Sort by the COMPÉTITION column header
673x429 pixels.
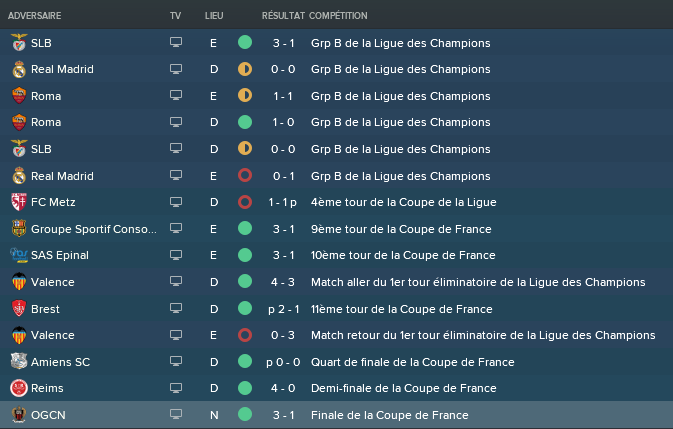click(338, 15)
